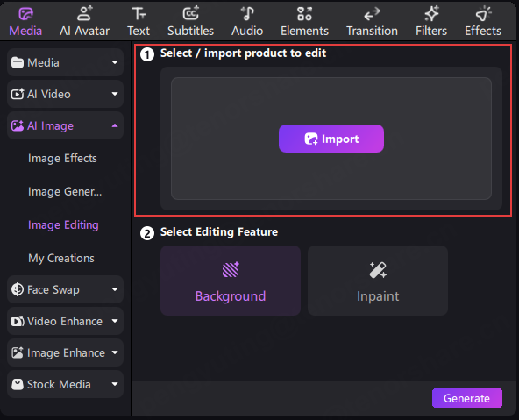
Task: Click the Image Enhance sidebar icon
Action: [18, 352]
